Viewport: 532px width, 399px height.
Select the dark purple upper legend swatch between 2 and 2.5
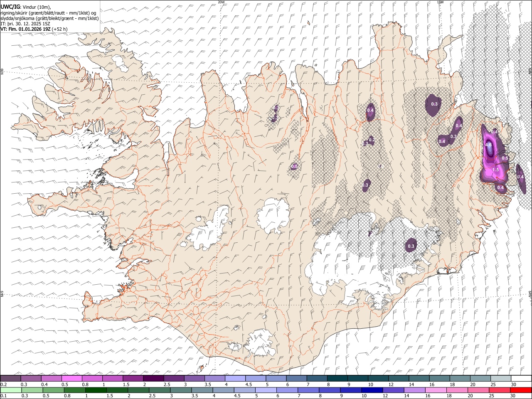[153, 379]
